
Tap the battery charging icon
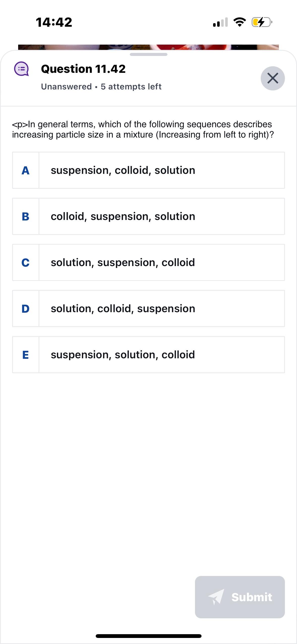pos(261,22)
